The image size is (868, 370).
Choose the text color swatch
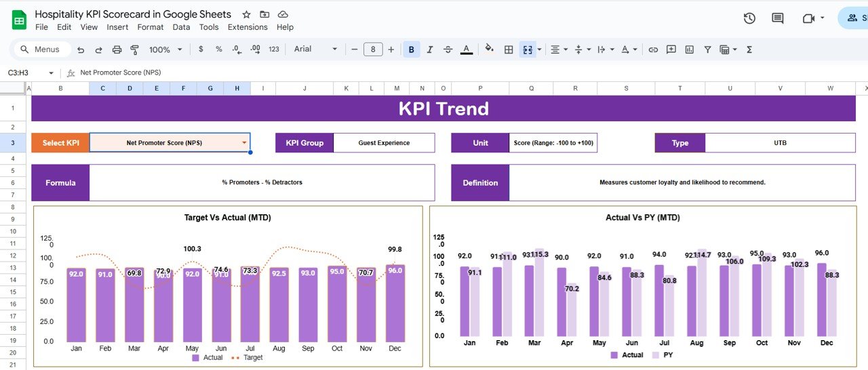(466, 49)
